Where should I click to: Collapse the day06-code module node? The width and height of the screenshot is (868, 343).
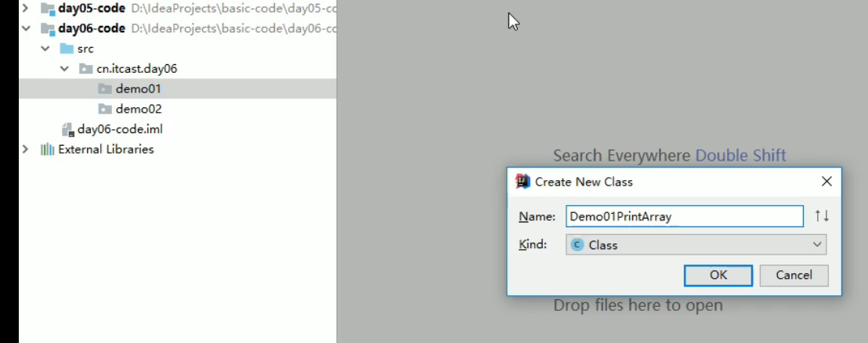26,28
